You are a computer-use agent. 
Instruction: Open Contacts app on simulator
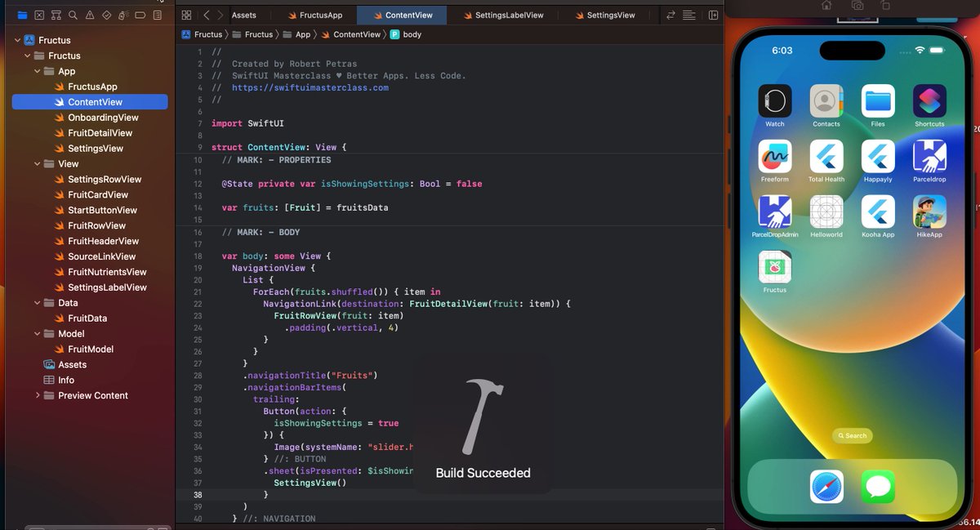coord(826,101)
